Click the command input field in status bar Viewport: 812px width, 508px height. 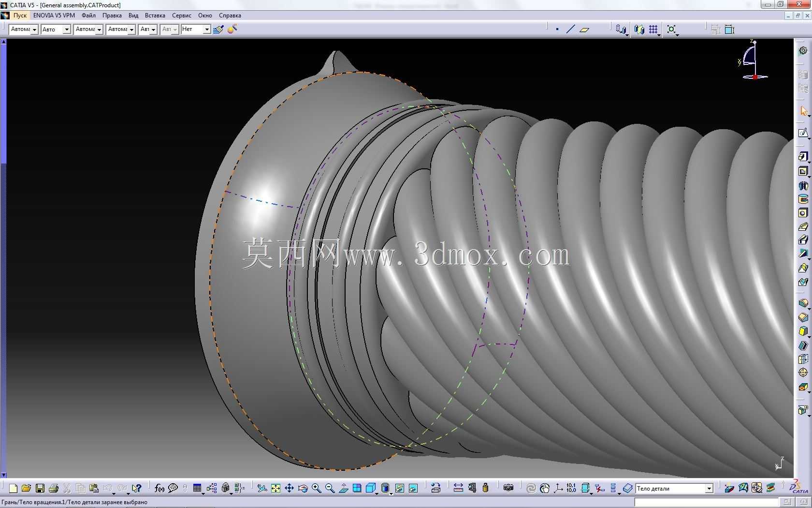pos(706,502)
